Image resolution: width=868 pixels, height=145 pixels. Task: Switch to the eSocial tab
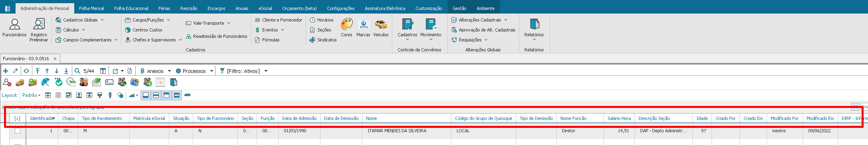(x=265, y=8)
